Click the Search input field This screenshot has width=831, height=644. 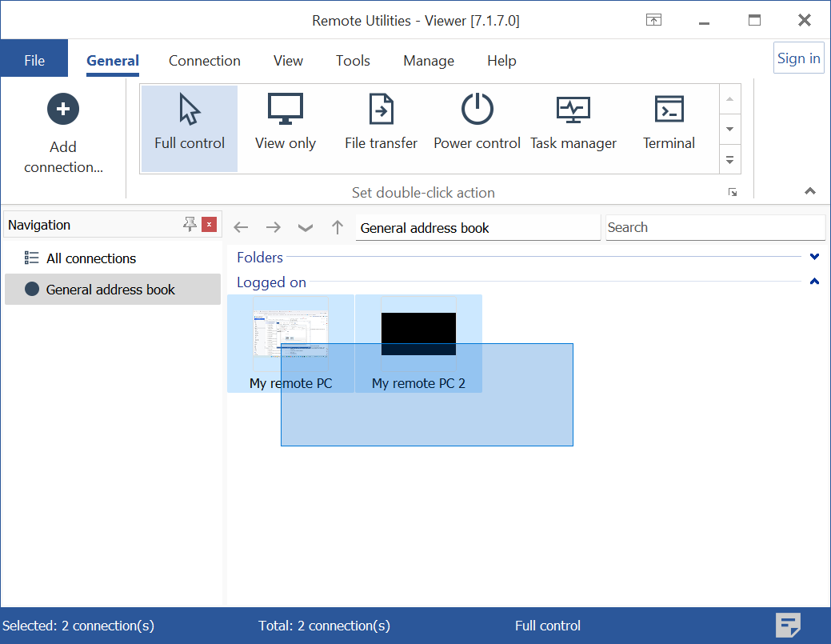714,227
